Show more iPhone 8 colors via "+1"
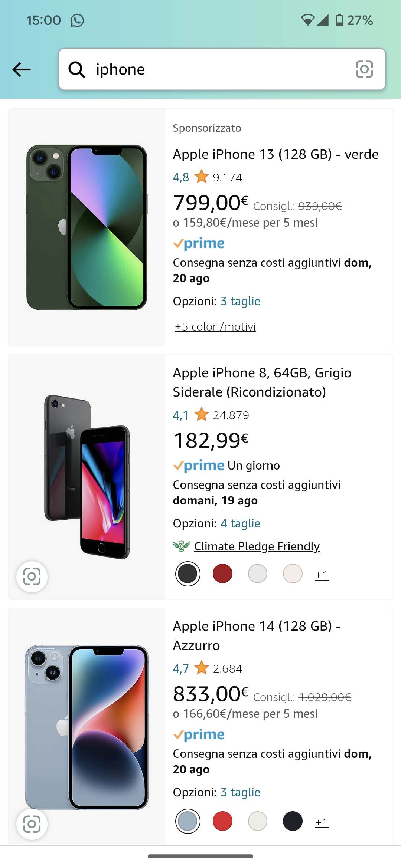 pos(322,575)
